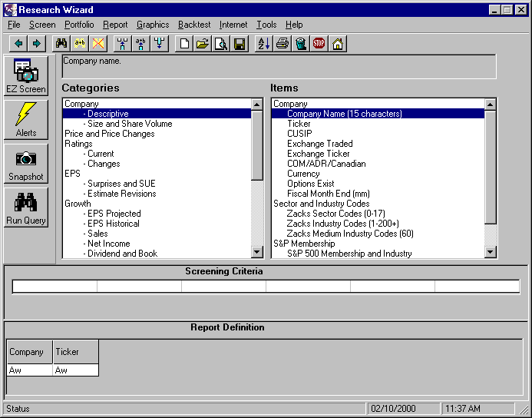Click the bracket with up arrow icon
This screenshot has height=418, width=532.
point(123,44)
